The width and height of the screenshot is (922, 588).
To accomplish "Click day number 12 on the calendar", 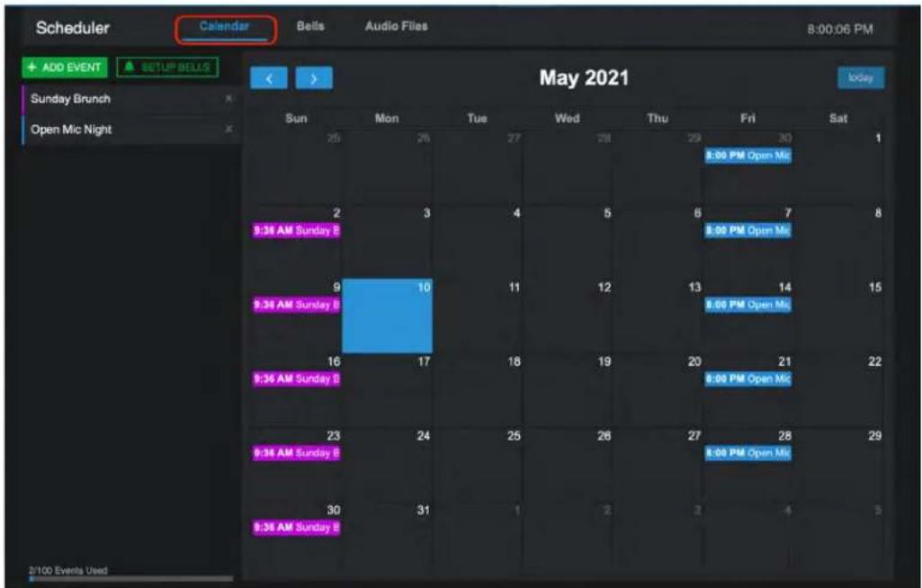I will (604, 288).
